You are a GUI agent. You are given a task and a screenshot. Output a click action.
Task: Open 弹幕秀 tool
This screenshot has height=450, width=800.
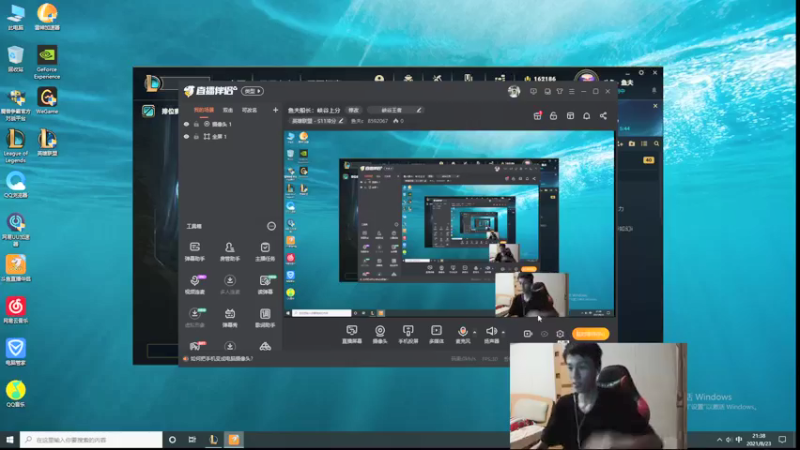click(230, 317)
